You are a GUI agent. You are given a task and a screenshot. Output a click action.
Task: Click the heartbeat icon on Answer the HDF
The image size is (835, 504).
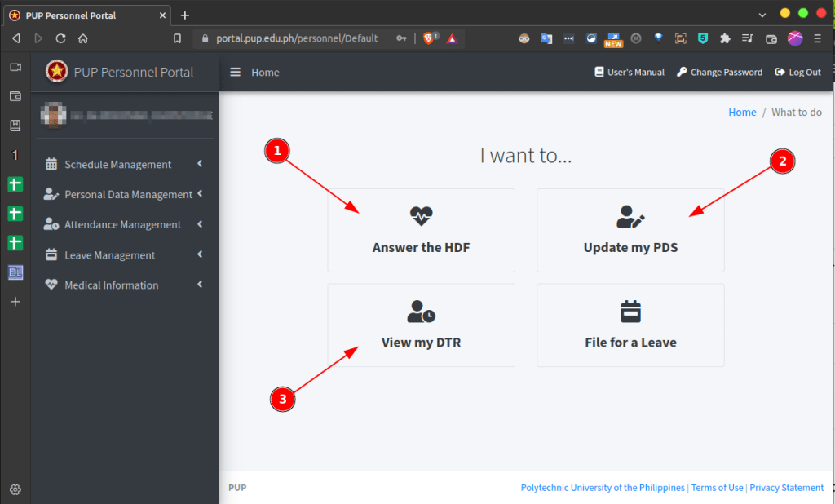pyautogui.click(x=421, y=216)
